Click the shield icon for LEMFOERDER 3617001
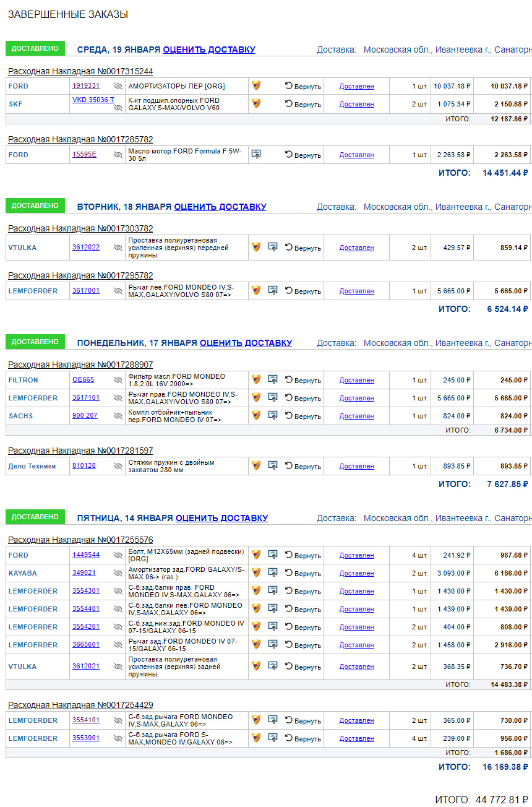The image size is (532, 807). [x=256, y=290]
